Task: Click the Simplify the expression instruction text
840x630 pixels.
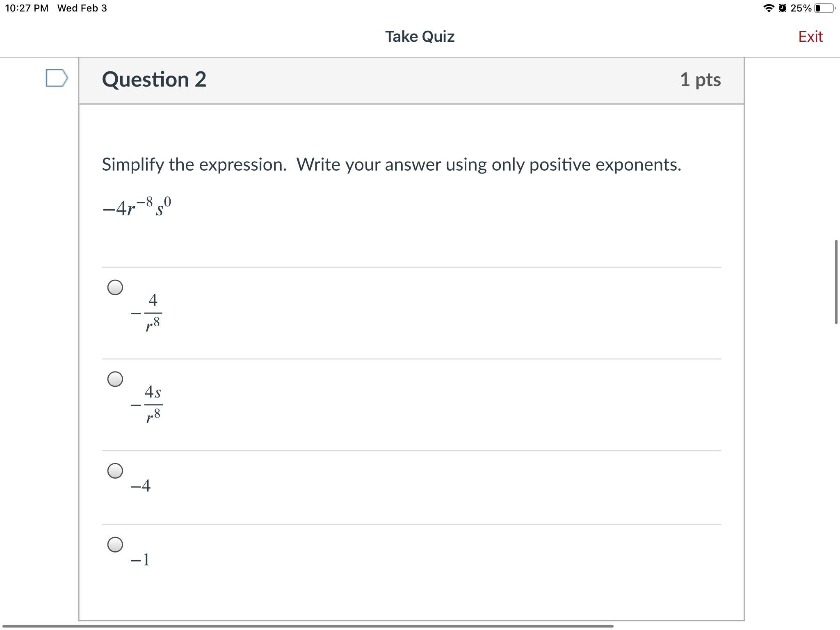Action: (x=391, y=164)
